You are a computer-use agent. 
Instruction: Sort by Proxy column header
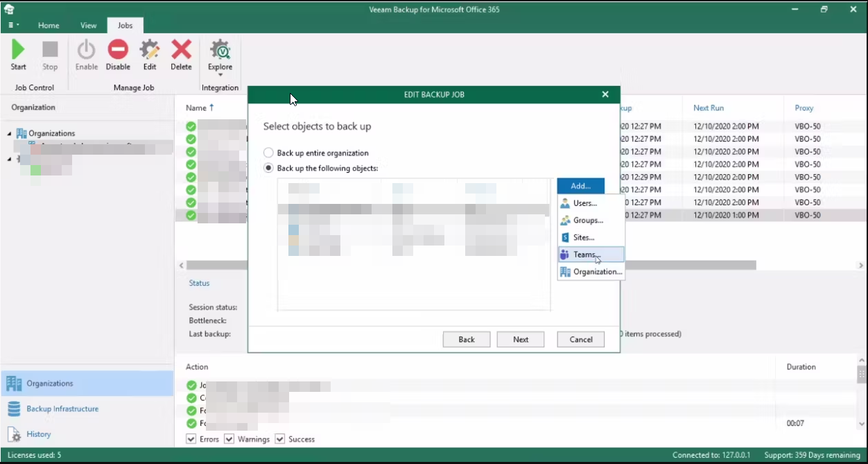(804, 108)
